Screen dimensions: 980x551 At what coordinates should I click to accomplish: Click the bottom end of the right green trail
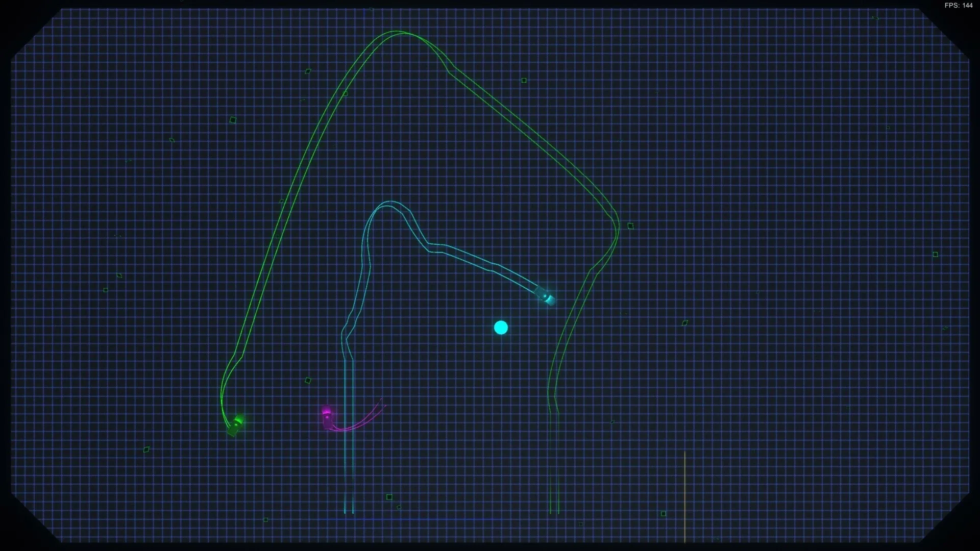click(554, 511)
